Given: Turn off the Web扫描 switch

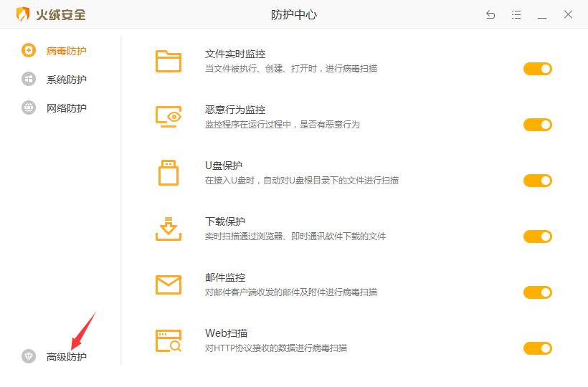Looking at the screenshot, I should click(538, 348).
